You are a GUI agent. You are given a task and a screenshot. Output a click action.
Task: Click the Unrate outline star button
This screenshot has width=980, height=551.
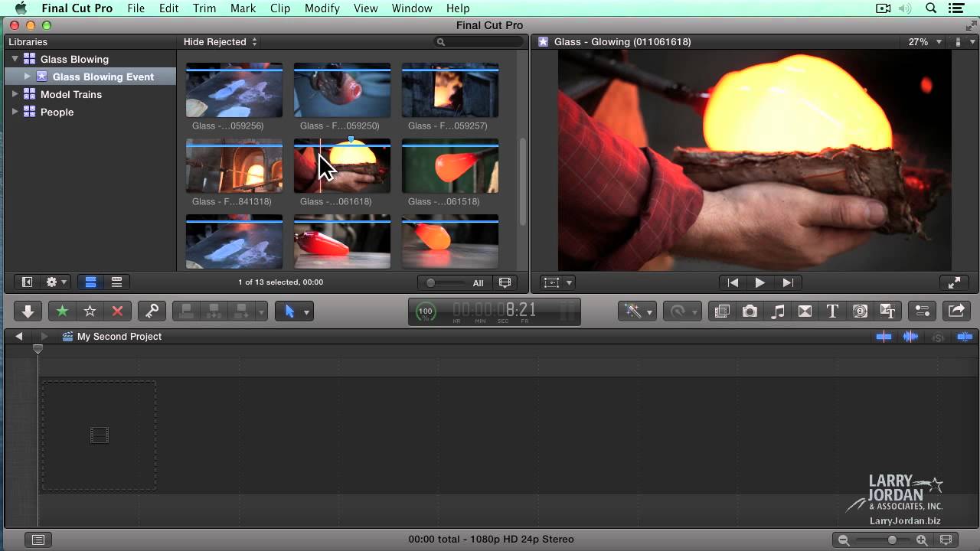coord(90,311)
